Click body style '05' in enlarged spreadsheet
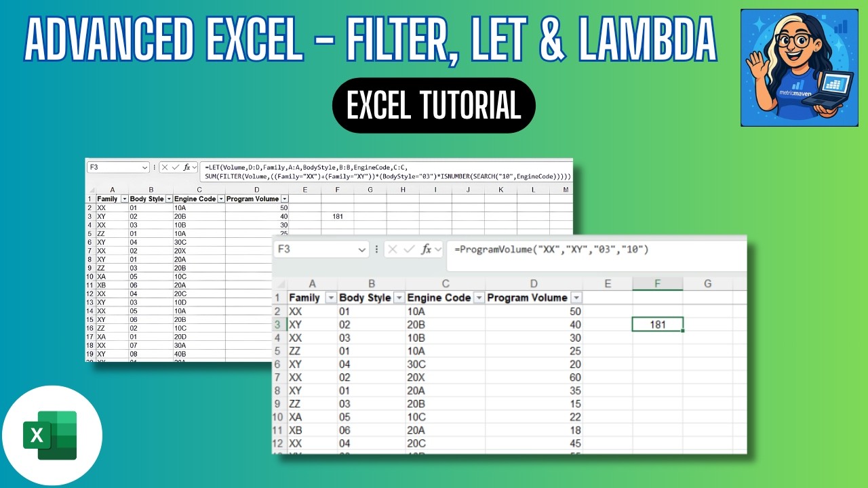Viewport: 868px width, 488px height. coord(346,417)
